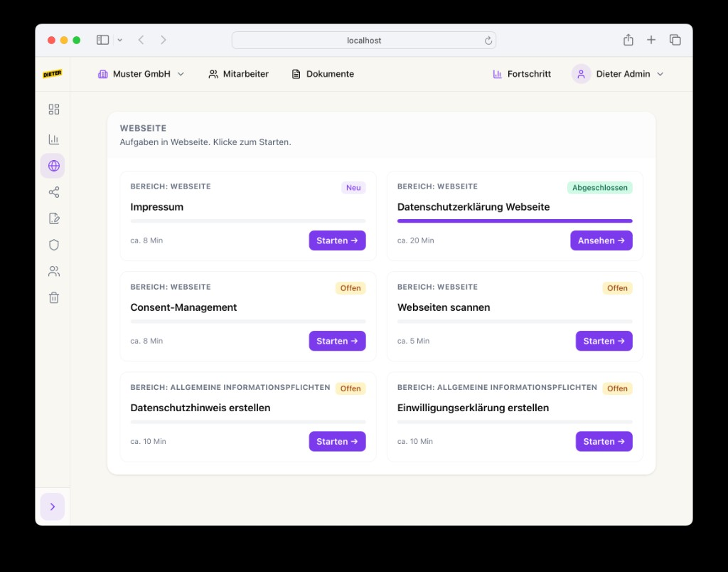The image size is (728, 572).
Task: Open the trash bin icon in sidebar
Action: click(x=53, y=297)
